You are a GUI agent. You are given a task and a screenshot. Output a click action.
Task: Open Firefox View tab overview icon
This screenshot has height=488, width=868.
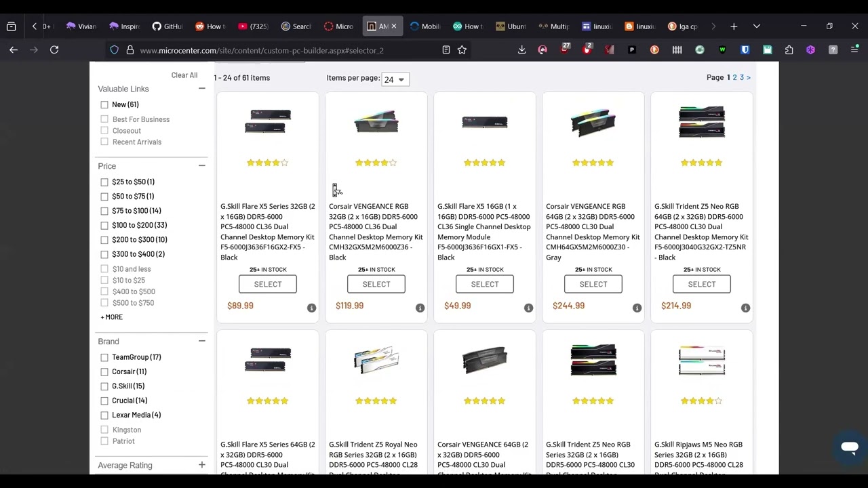pos(11,26)
